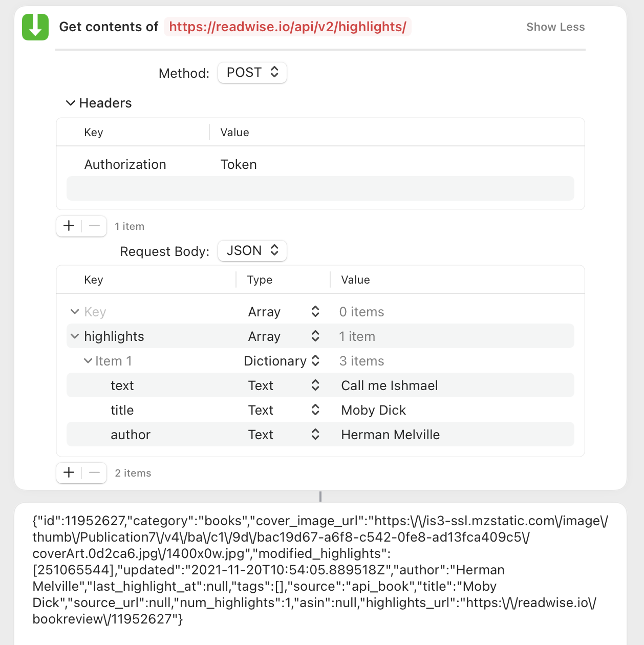The height and width of the screenshot is (645, 644).
Task: Click the minus button under Headers table
Action: pyautogui.click(x=94, y=226)
